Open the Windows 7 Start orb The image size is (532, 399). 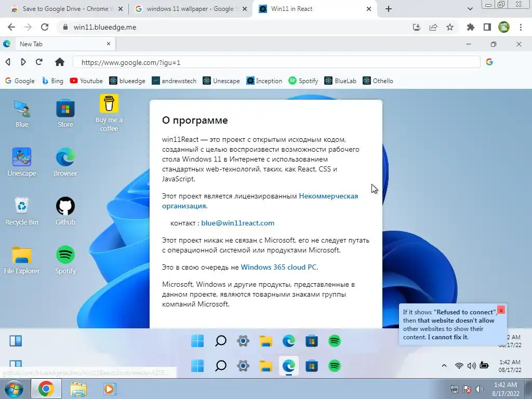tap(14, 389)
